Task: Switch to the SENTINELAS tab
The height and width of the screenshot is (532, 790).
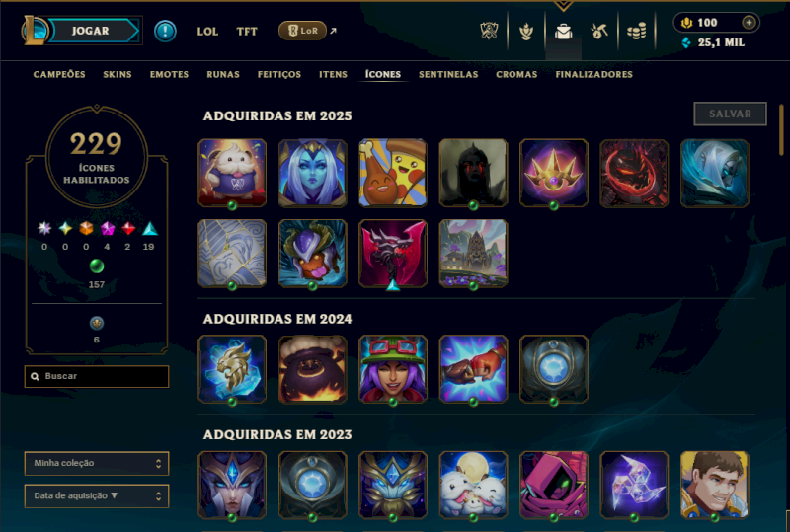Action: (448, 75)
